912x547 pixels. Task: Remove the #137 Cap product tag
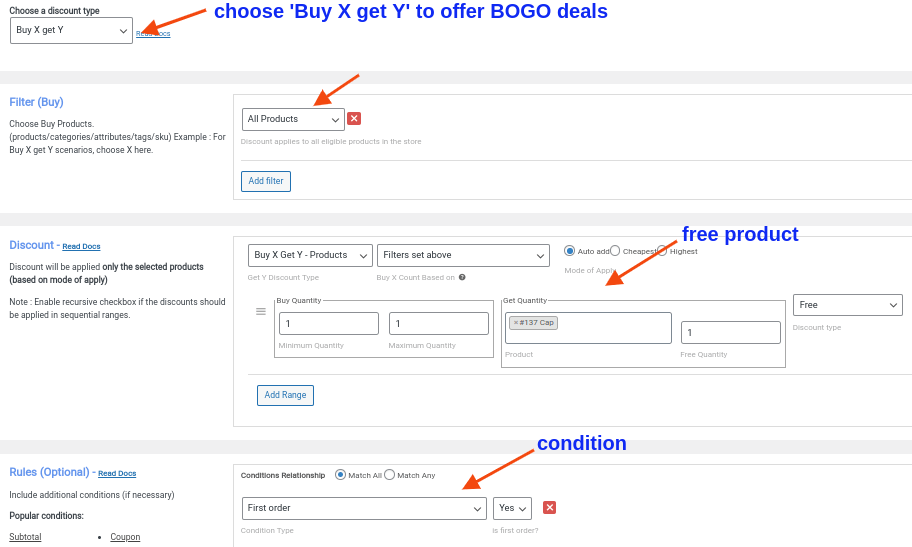point(516,323)
